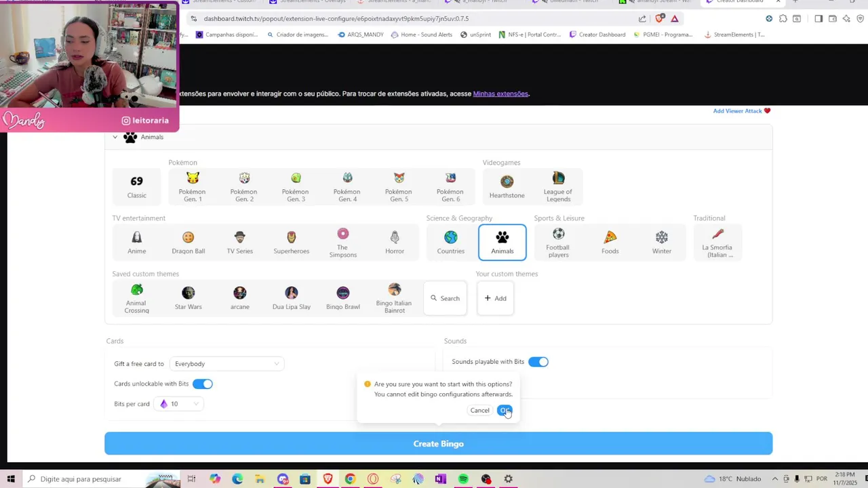The height and width of the screenshot is (488, 868).
Task: Choose saved Bingo Brawl theme
Action: (x=342, y=298)
